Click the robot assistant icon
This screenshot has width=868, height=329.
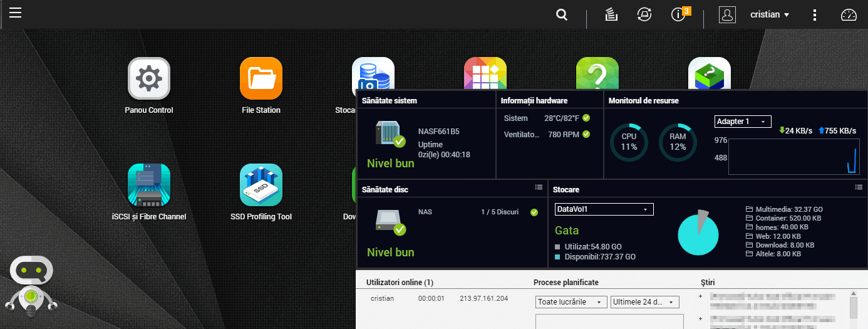pyautogui.click(x=31, y=285)
